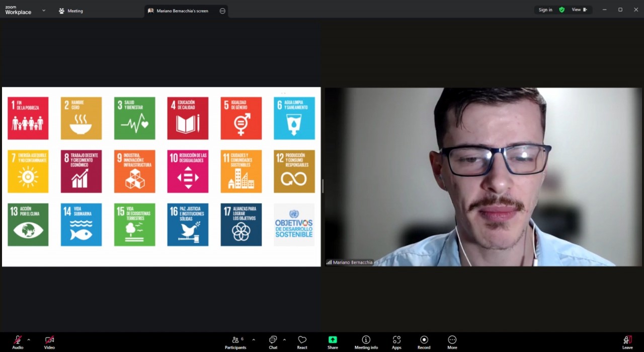Switch to the Meeting tab
Image resolution: width=644 pixels, height=352 pixels.
pyautogui.click(x=70, y=11)
